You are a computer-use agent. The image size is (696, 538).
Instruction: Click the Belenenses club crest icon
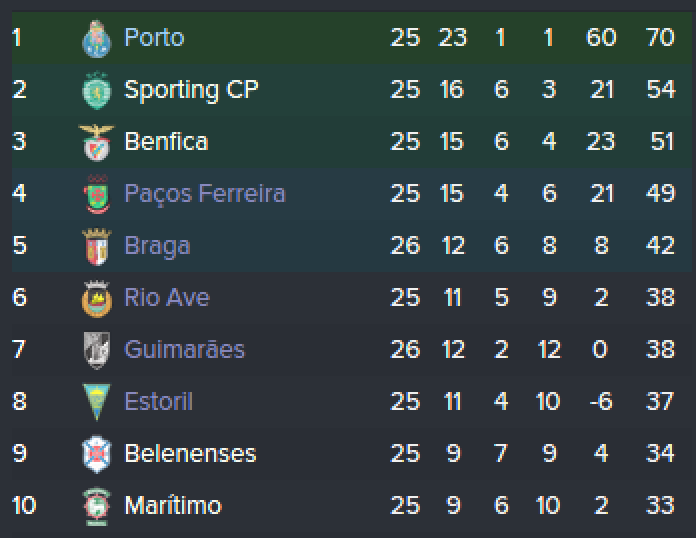point(96,454)
